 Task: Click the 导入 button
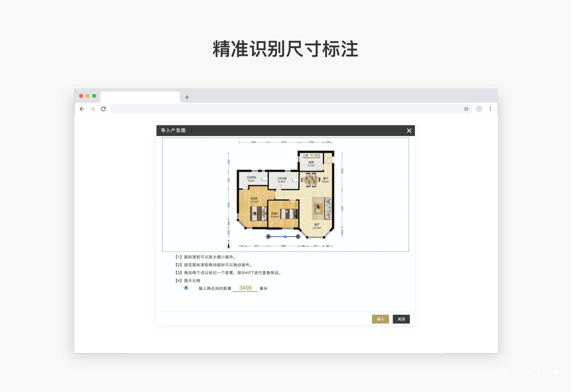click(380, 319)
